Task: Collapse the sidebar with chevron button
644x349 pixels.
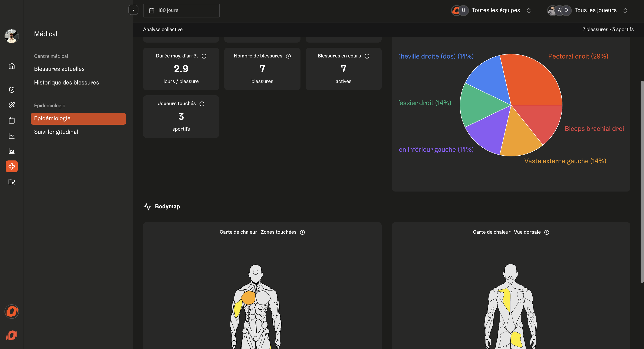Action: click(x=133, y=10)
